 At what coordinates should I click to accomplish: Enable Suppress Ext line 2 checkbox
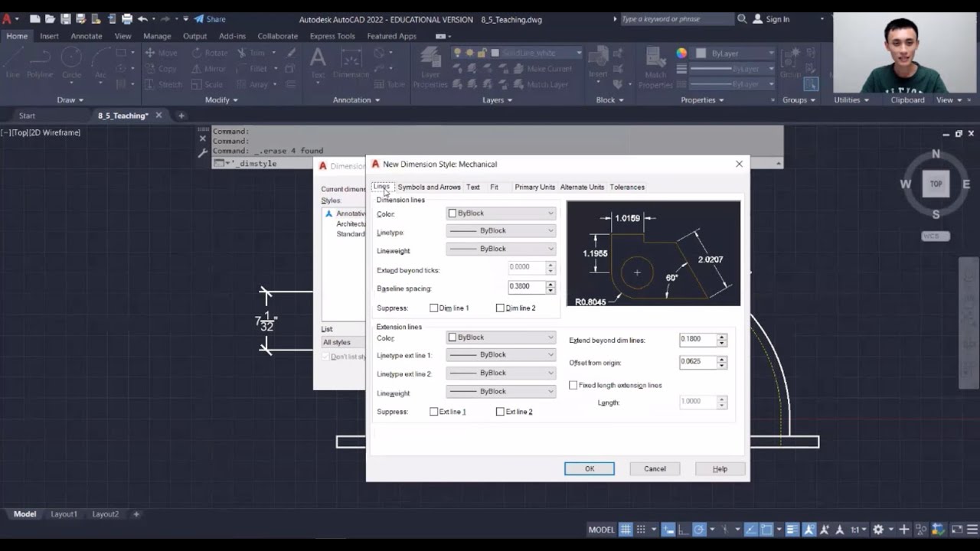tap(501, 412)
